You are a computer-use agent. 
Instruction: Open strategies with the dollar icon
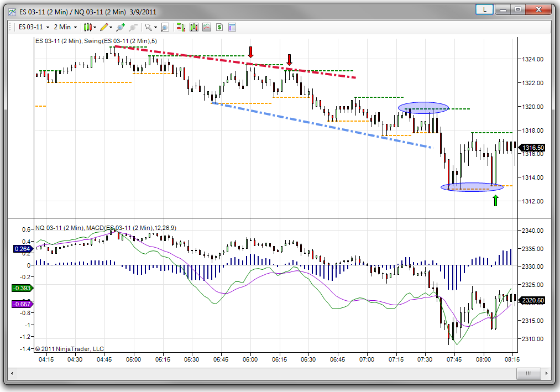[219, 27]
